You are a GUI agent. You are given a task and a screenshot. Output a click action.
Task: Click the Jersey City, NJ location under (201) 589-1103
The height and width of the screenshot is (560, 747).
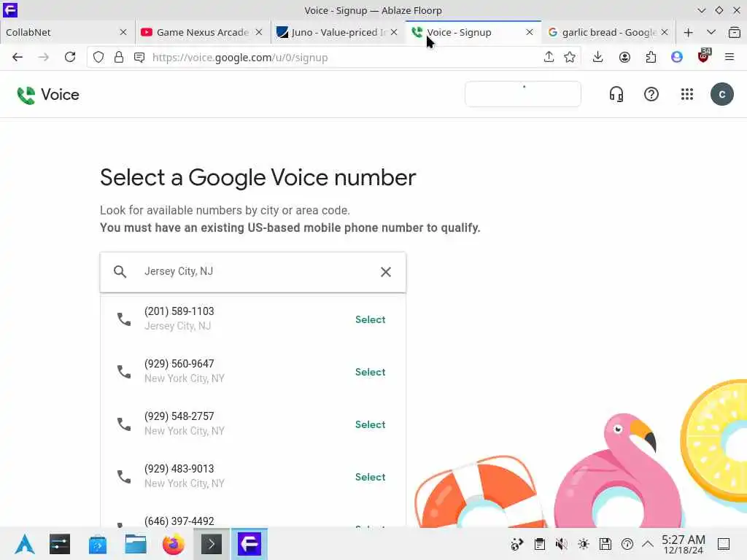(177, 326)
